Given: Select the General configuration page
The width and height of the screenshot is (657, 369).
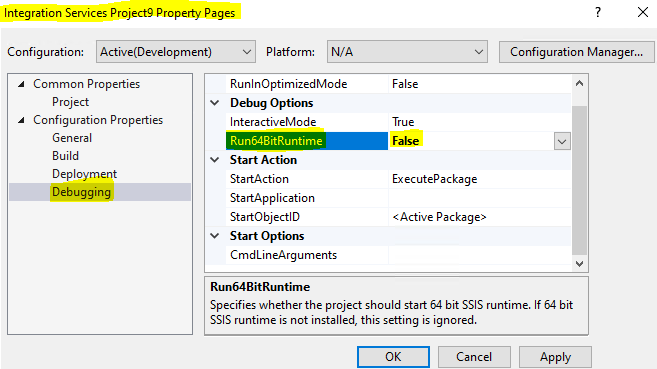Looking at the screenshot, I should 72,138.
